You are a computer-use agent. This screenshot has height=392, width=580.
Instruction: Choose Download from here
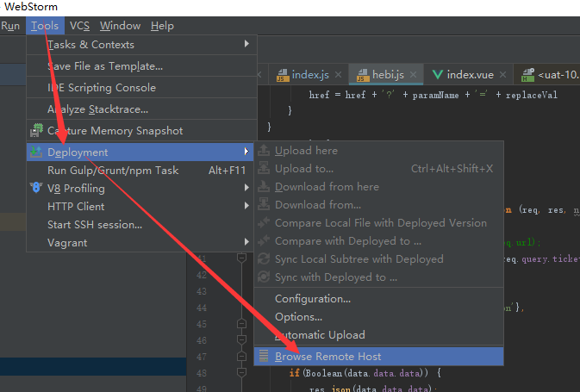coord(379,187)
